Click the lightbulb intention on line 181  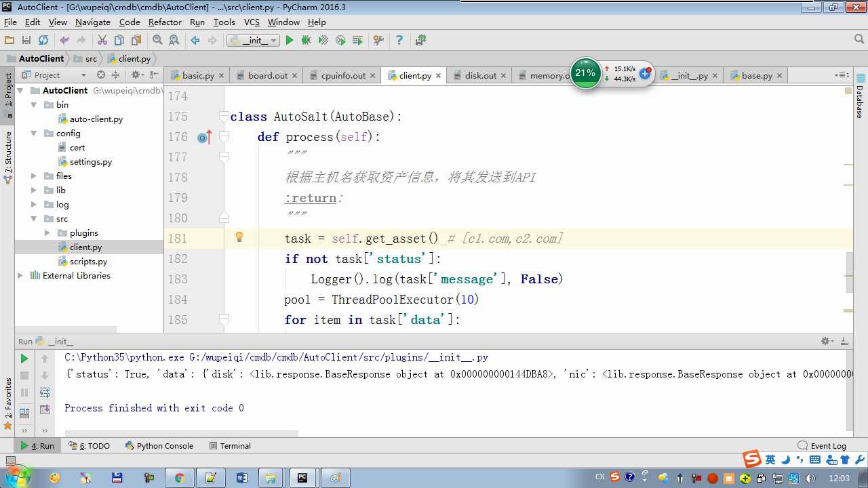[x=239, y=237]
